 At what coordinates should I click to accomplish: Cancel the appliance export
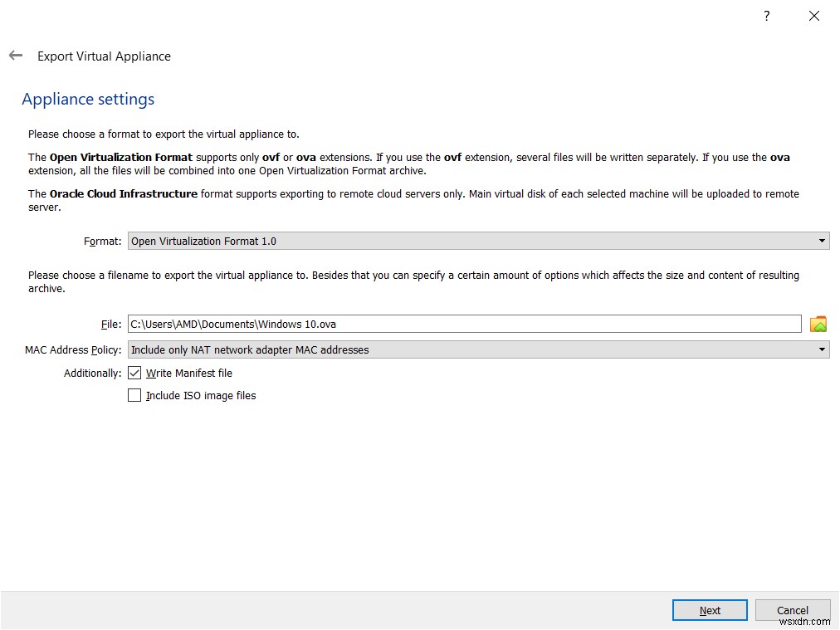(792, 609)
